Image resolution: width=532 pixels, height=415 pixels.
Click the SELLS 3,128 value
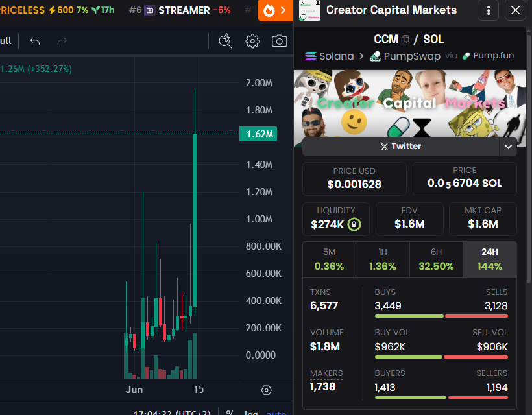pos(496,306)
